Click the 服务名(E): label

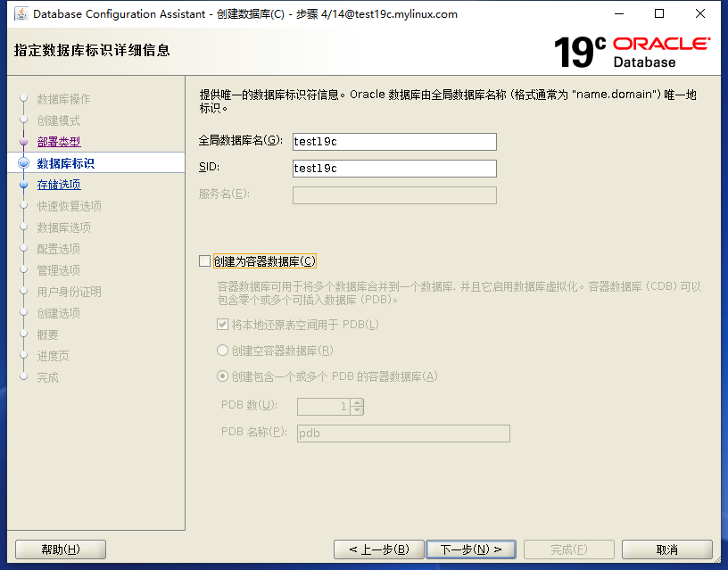[x=224, y=194]
